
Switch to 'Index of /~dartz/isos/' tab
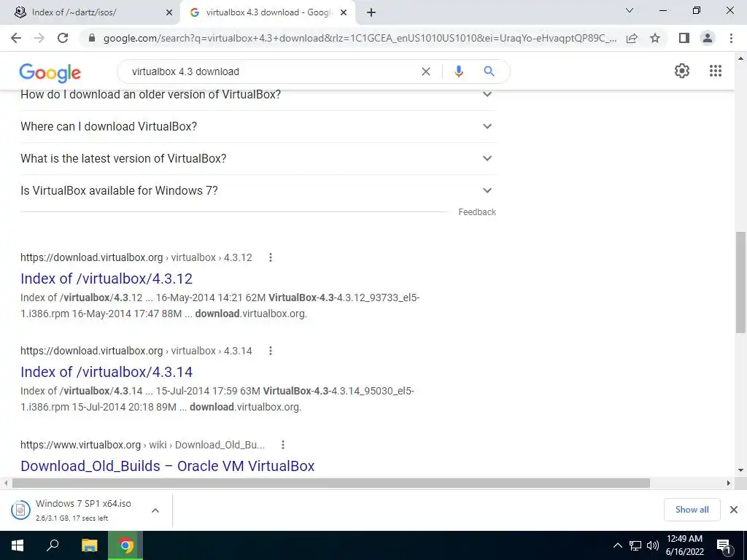(x=90, y=12)
